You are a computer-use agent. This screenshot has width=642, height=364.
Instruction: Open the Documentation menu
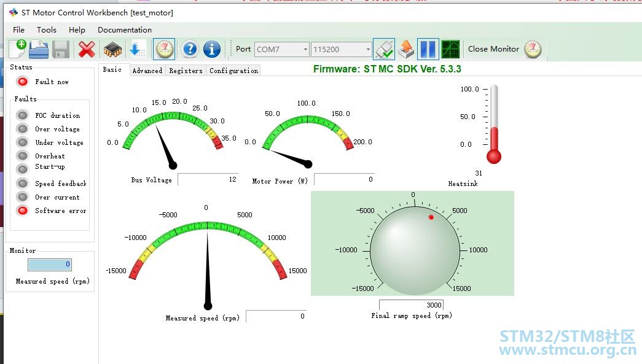point(125,30)
